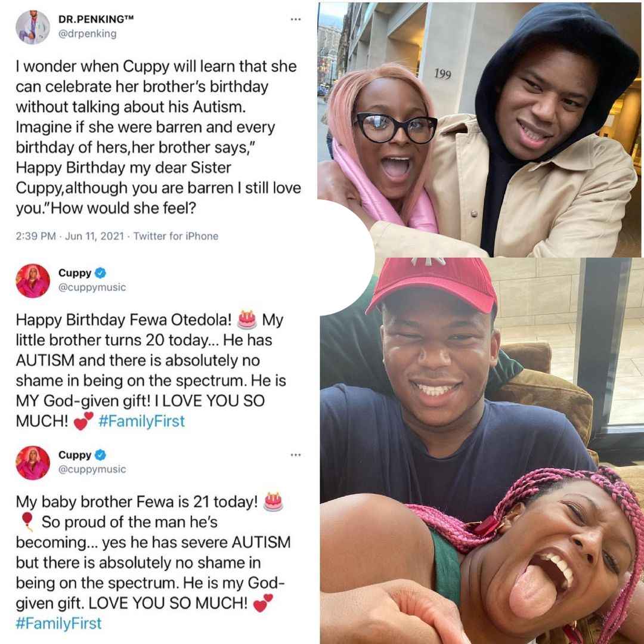The image size is (644, 644).
Task: Click birthday cake emoji after Fewa Otedola
Action: coord(247,320)
